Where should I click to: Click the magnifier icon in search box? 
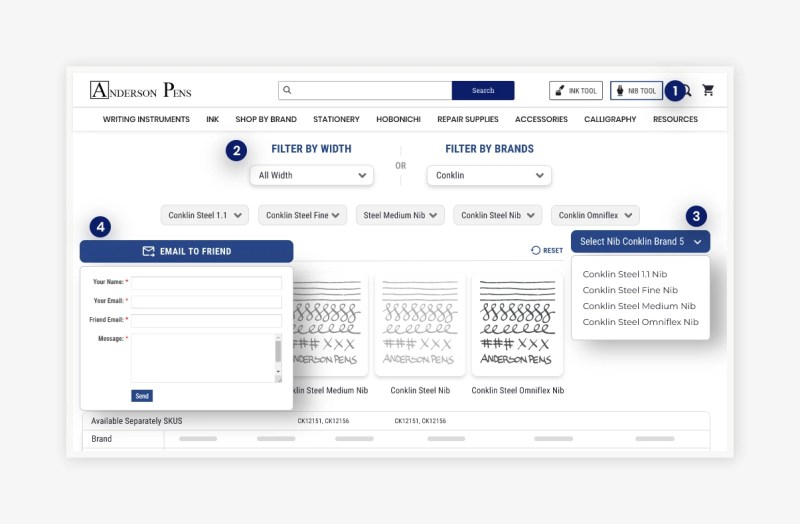[x=287, y=90]
